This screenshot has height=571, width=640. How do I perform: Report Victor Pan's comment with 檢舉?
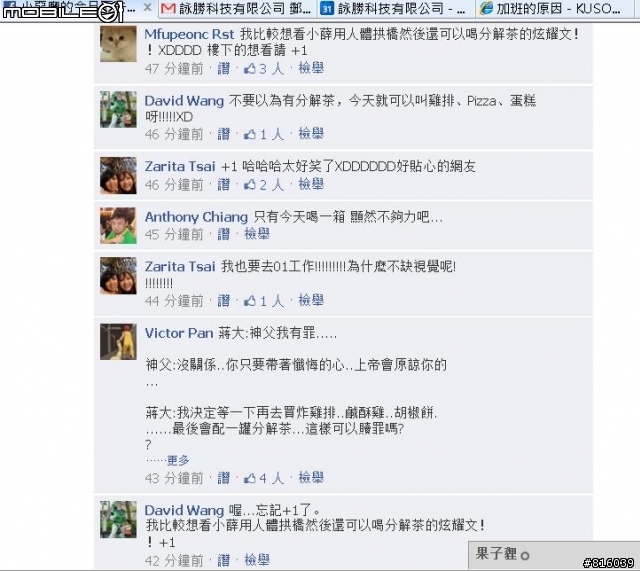pyautogui.click(x=311, y=477)
